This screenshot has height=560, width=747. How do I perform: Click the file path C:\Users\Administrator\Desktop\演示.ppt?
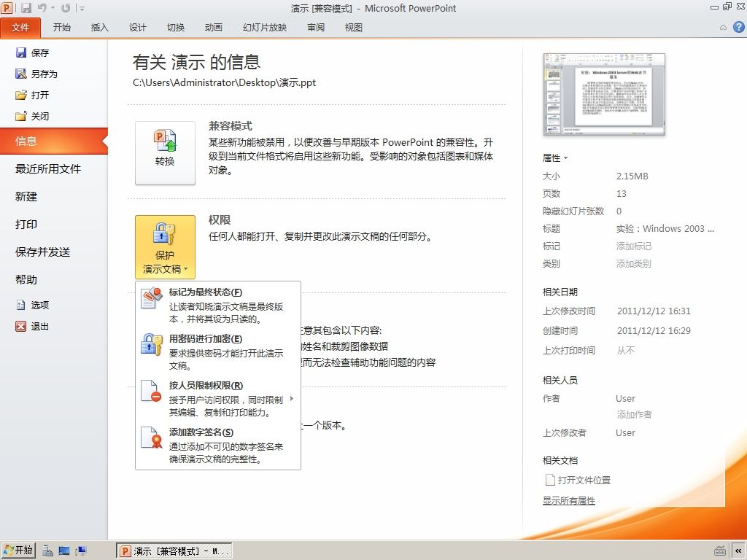225,83
